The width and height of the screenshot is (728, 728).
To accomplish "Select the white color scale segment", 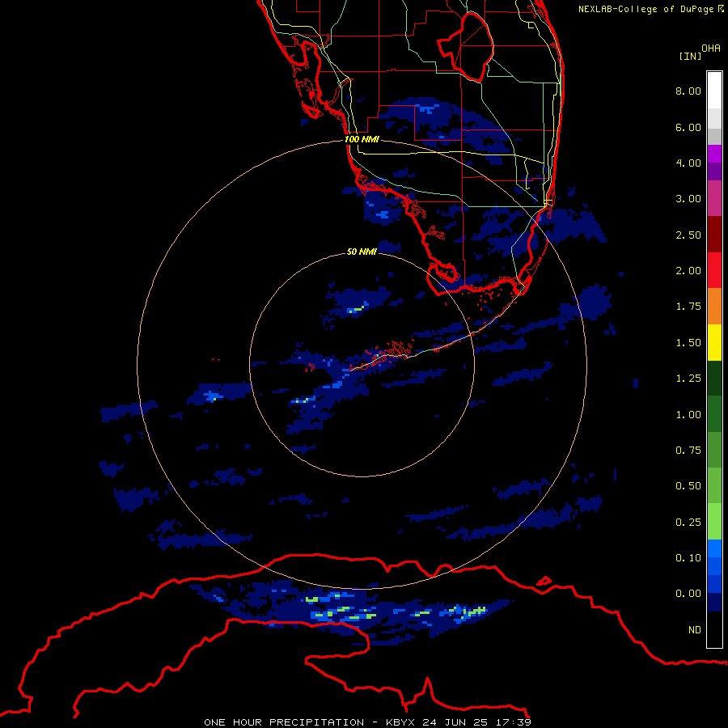I will click(714, 91).
